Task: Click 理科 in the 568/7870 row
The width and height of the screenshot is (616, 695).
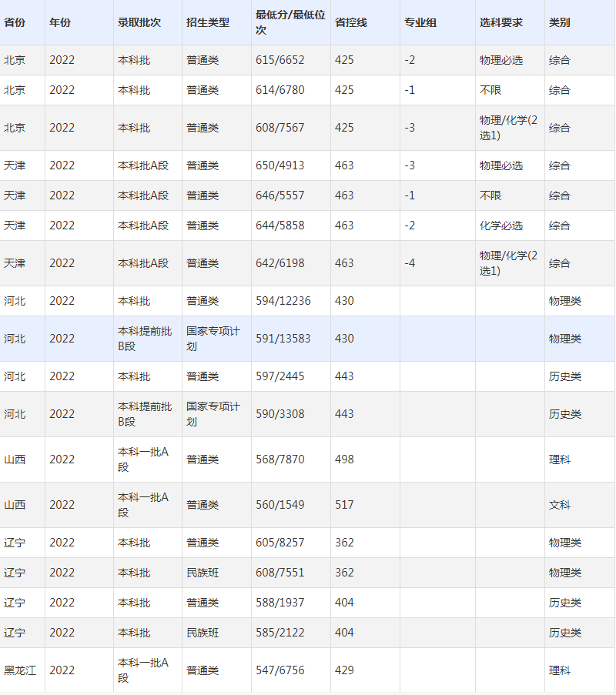Action: pos(560,459)
